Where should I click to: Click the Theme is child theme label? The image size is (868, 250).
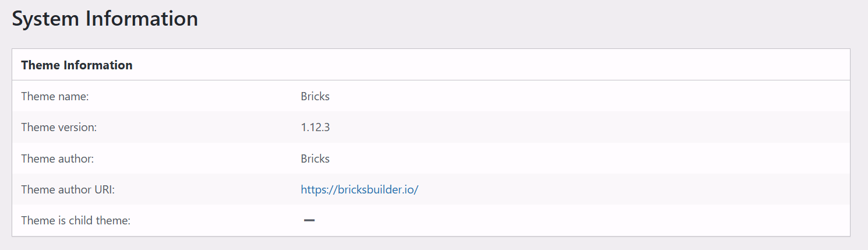coord(76,220)
